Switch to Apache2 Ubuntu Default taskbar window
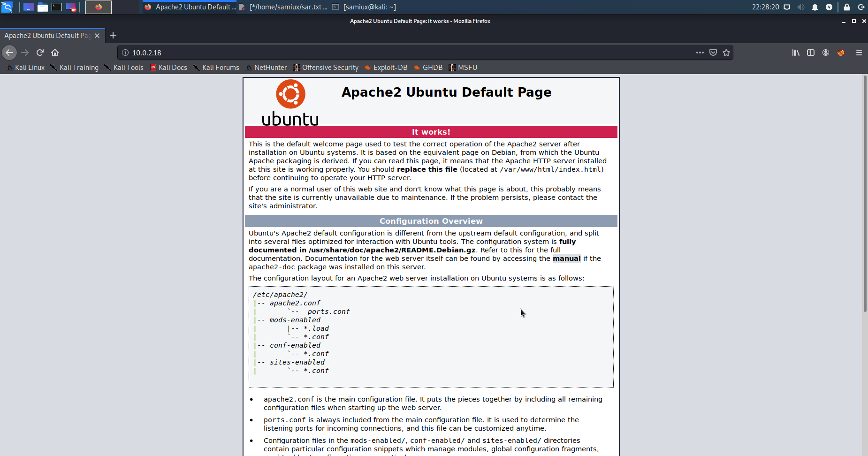 (x=190, y=7)
